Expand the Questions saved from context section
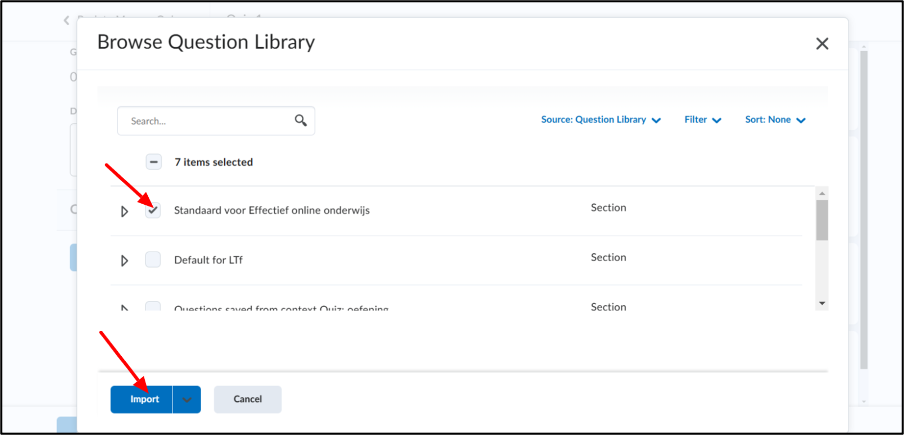 124,308
